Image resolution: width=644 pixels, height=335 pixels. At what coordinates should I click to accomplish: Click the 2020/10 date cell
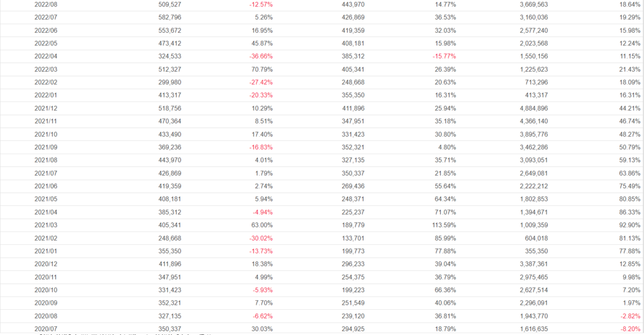[x=45, y=290]
